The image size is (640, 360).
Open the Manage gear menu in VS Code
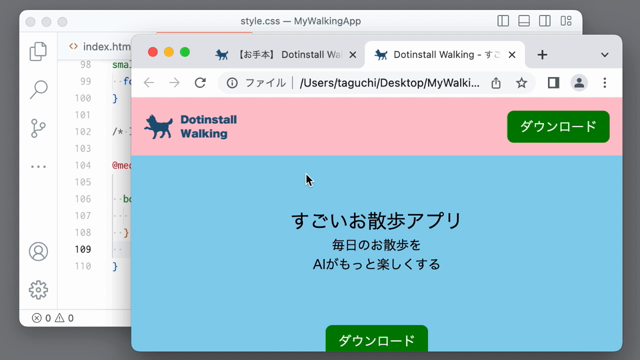pyautogui.click(x=38, y=290)
